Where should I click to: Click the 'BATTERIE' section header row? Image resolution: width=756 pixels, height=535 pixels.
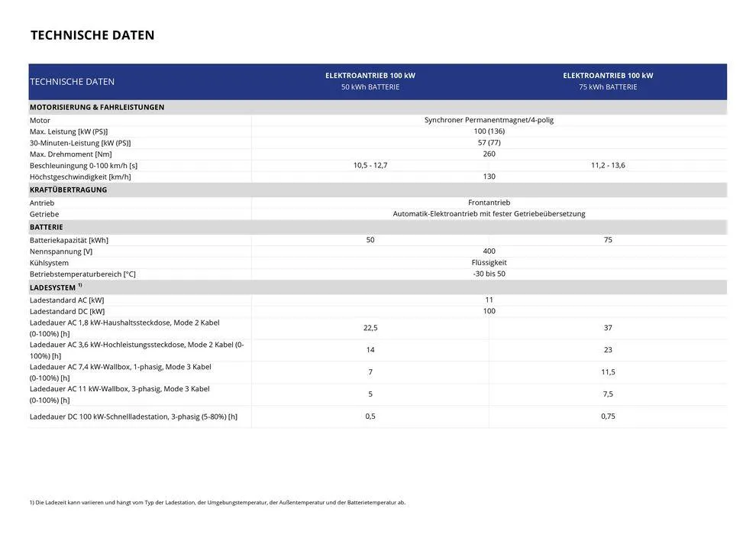tap(47, 227)
